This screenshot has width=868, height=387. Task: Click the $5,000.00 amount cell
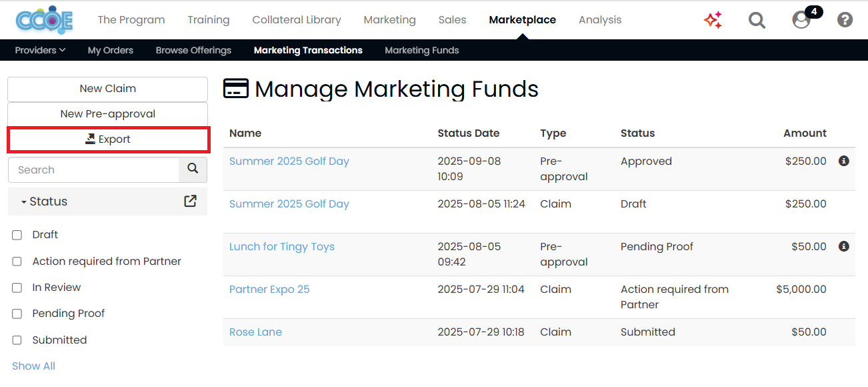tap(801, 289)
